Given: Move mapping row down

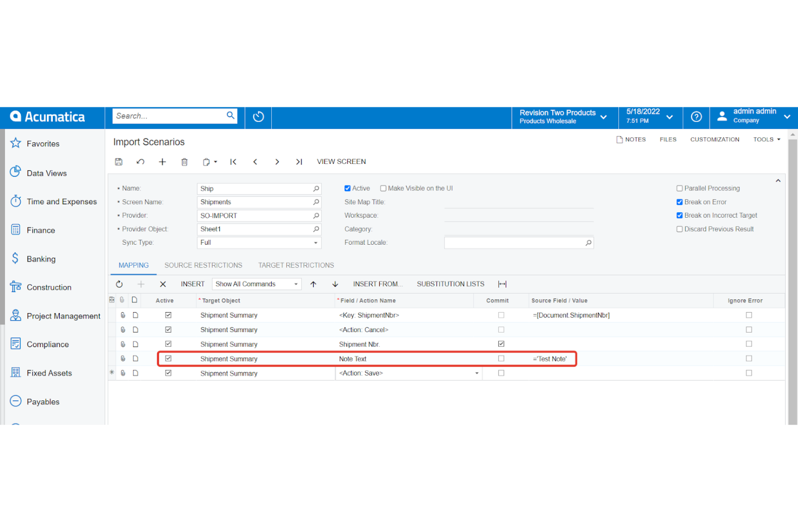Looking at the screenshot, I should tap(335, 284).
